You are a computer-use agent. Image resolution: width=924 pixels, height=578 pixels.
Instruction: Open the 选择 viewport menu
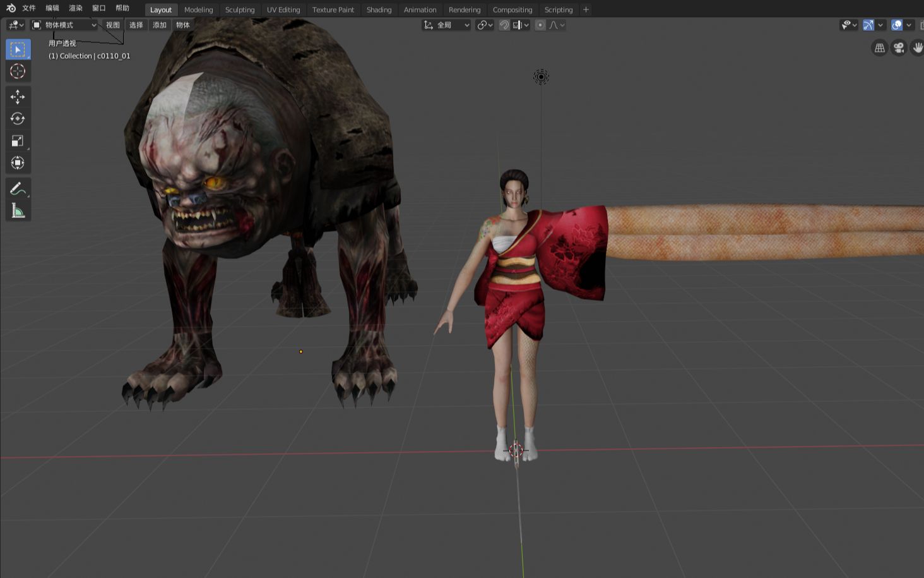click(136, 25)
